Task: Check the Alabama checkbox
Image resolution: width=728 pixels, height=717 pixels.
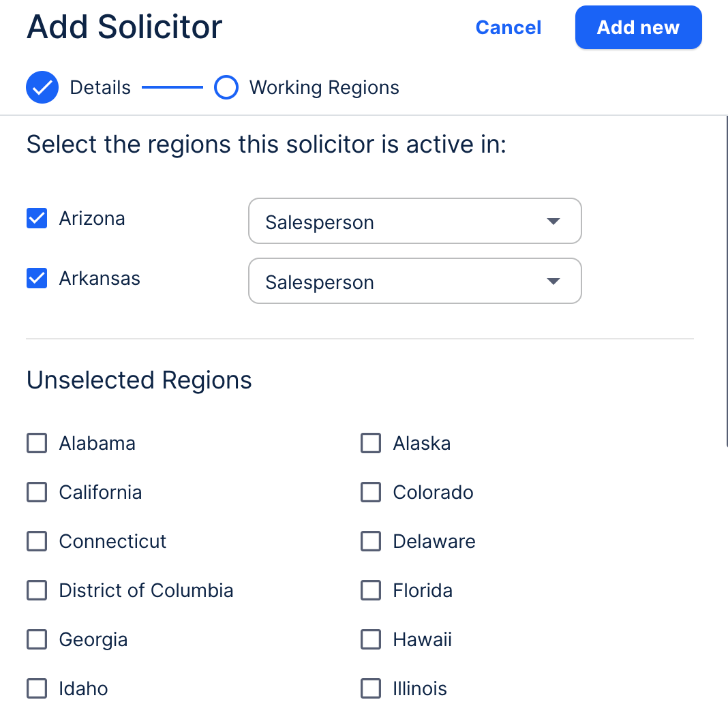Action: 37,443
